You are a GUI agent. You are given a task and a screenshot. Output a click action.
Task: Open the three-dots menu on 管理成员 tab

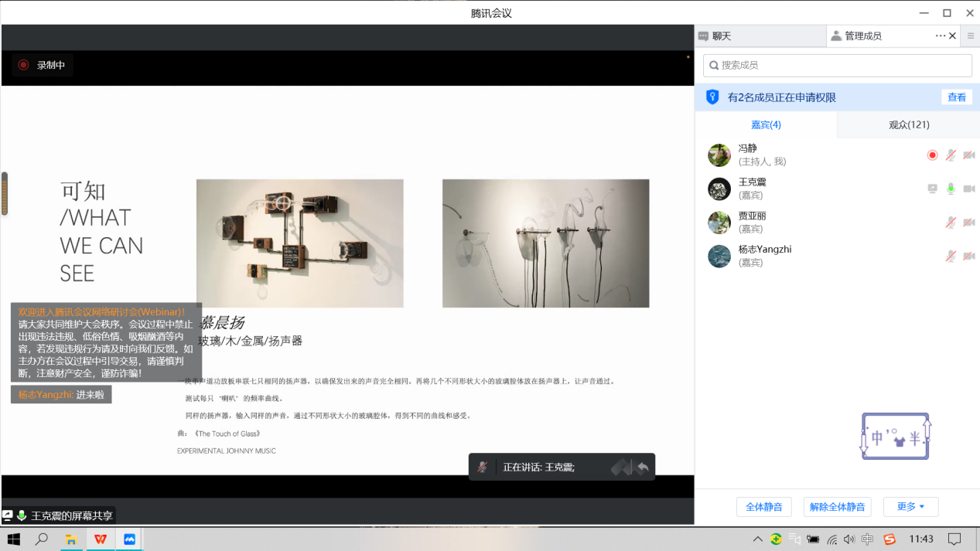(940, 36)
